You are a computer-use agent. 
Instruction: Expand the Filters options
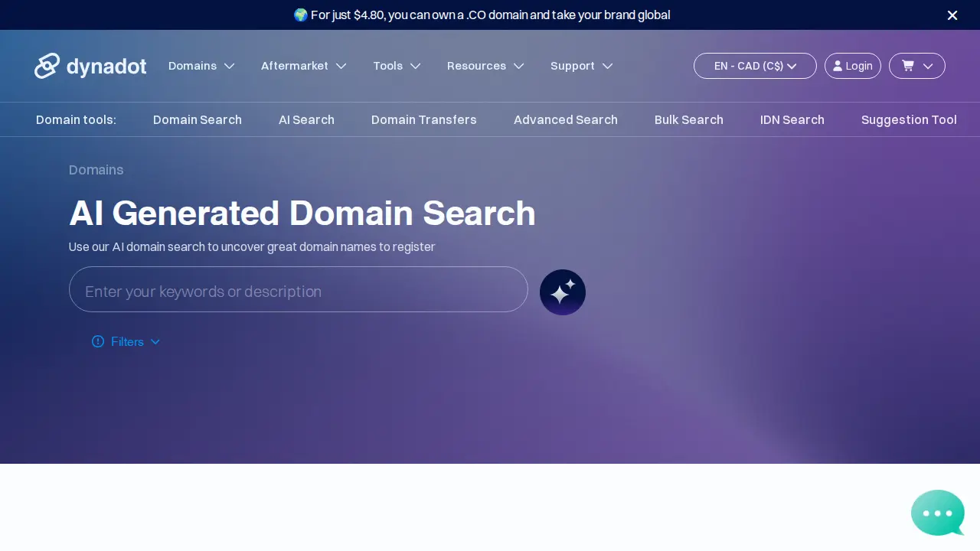tap(135, 341)
